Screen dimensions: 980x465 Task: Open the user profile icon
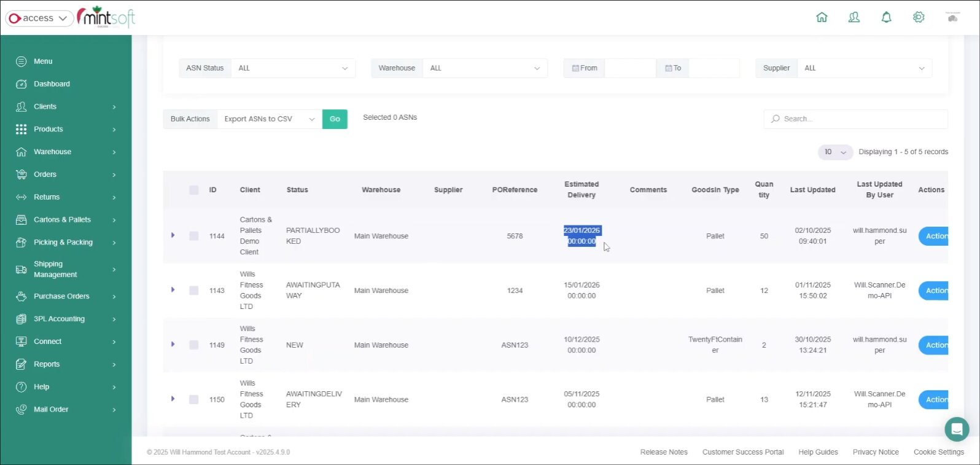pos(854,17)
